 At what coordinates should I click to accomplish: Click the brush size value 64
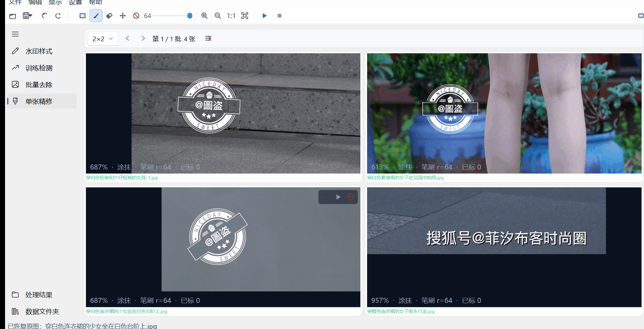pos(148,16)
